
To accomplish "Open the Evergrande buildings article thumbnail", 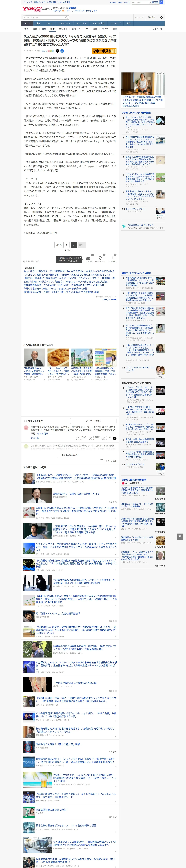I will pyautogui.click(x=82, y=357).
